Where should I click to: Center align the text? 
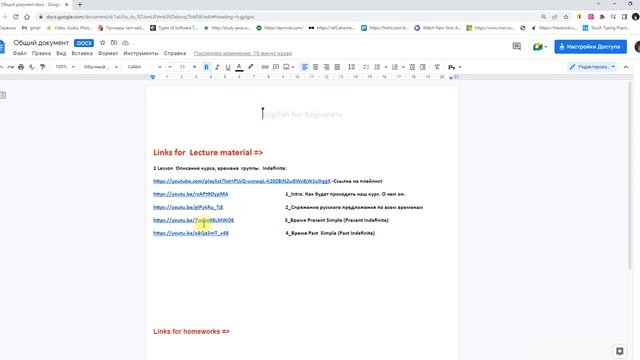coord(316,67)
